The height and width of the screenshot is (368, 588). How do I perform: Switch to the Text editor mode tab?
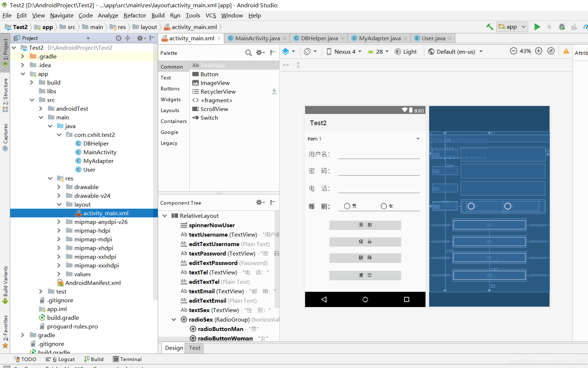click(x=194, y=348)
